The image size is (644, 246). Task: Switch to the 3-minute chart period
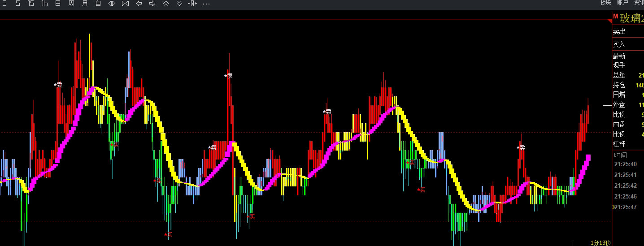(x=4, y=4)
